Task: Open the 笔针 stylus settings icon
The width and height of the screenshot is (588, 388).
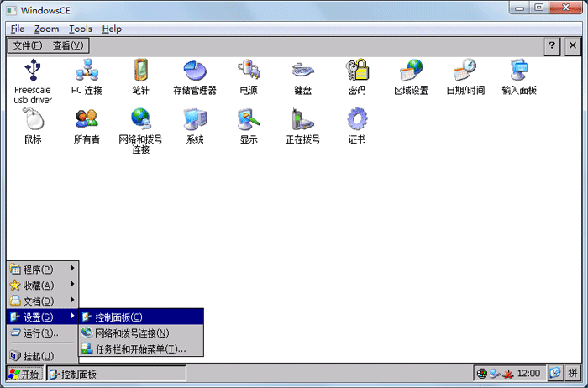Action: [140, 76]
